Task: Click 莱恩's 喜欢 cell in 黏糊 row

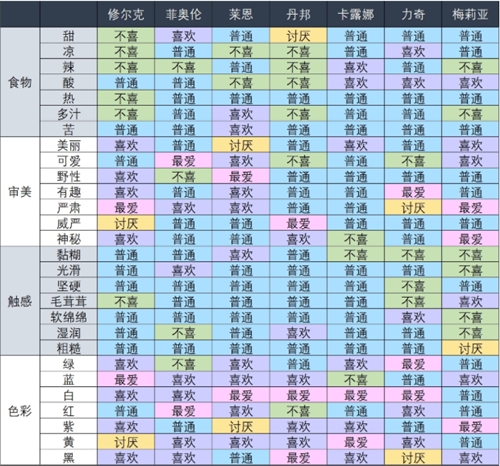Action: click(x=241, y=254)
